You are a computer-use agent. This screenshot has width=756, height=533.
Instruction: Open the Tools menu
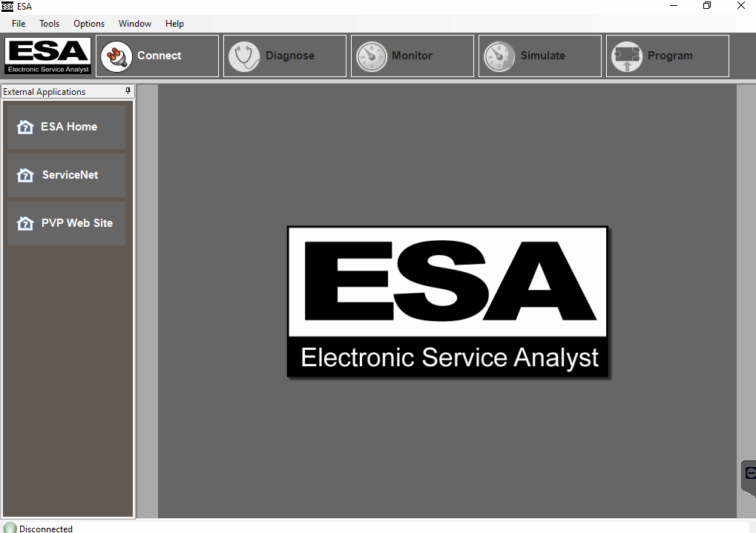point(50,24)
